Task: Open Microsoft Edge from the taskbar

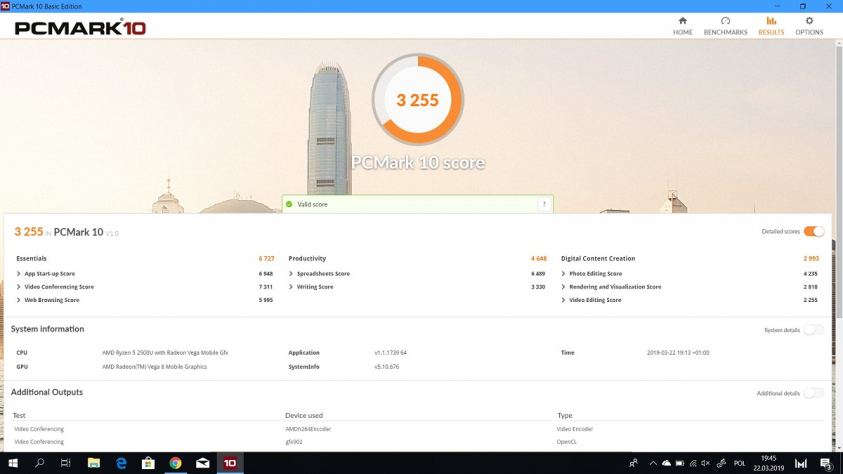Action: click(121, 463)
